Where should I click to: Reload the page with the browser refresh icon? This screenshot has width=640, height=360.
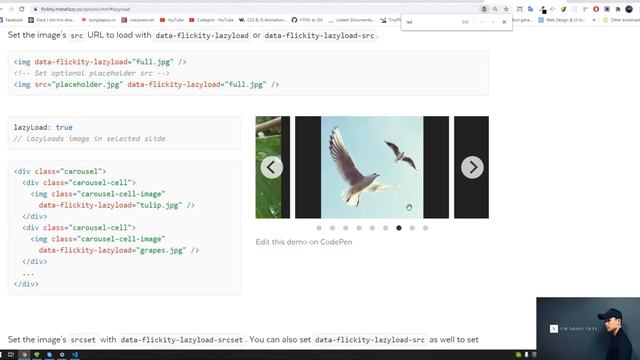click(x=22, y=9)
